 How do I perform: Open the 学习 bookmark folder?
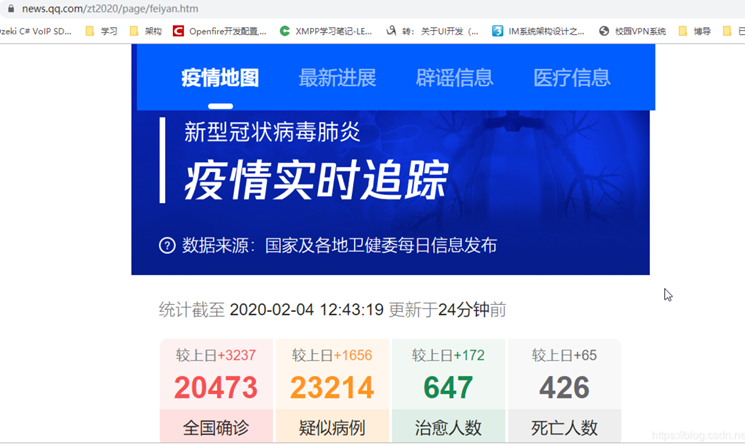pos(102,31)
